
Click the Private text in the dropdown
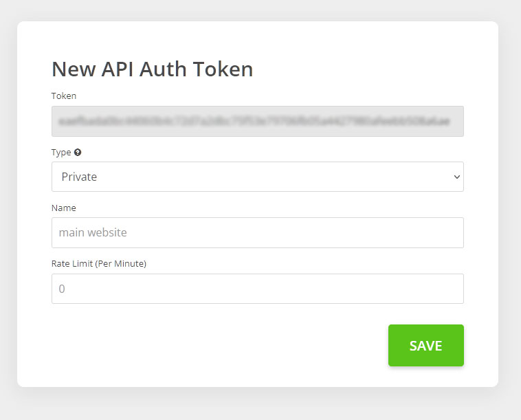(x=79, y=177)
